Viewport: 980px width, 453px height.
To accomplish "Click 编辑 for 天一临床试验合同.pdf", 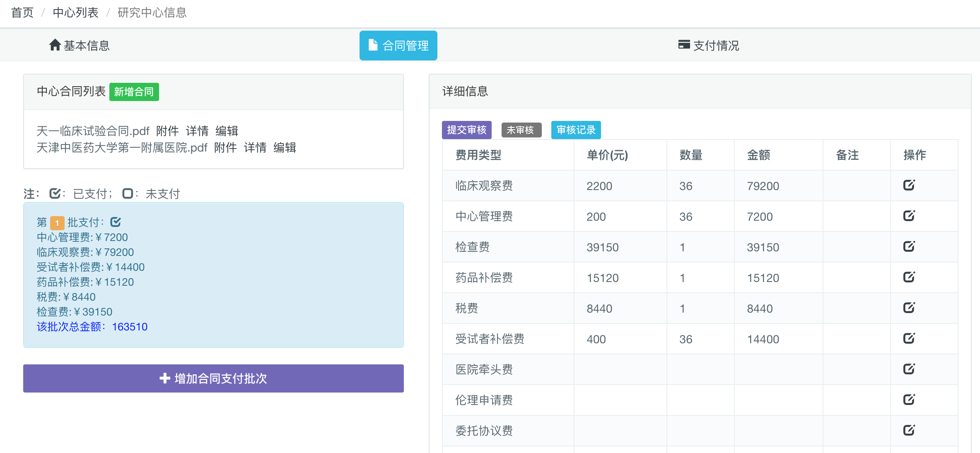I will coord(227,131).
